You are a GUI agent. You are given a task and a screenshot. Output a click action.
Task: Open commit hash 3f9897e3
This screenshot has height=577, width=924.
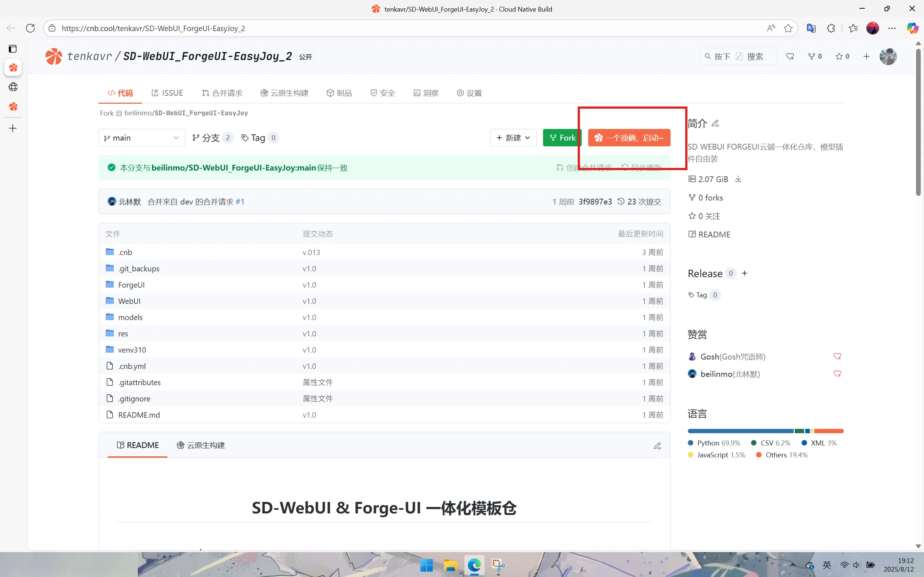click(x=595, y=202)
